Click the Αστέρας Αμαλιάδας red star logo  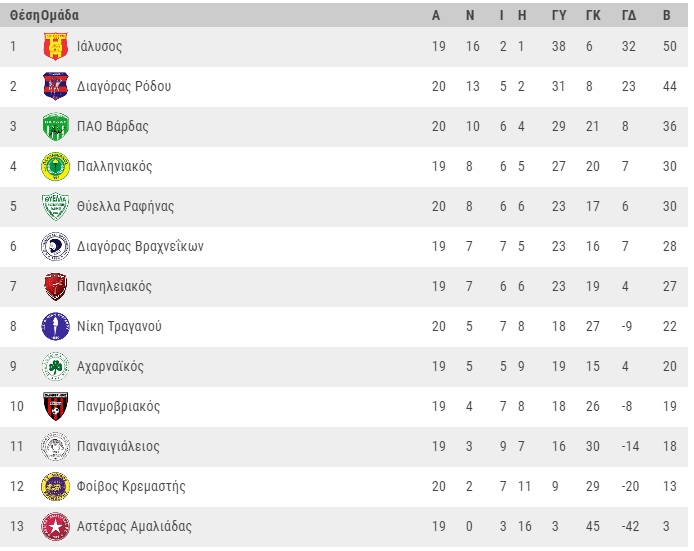pos(55,527)
